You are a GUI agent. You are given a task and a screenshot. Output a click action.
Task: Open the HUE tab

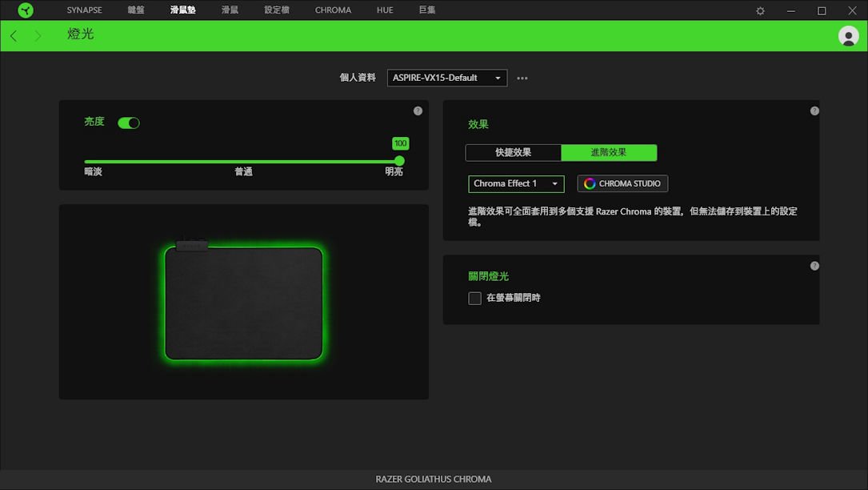click(385, 10)
